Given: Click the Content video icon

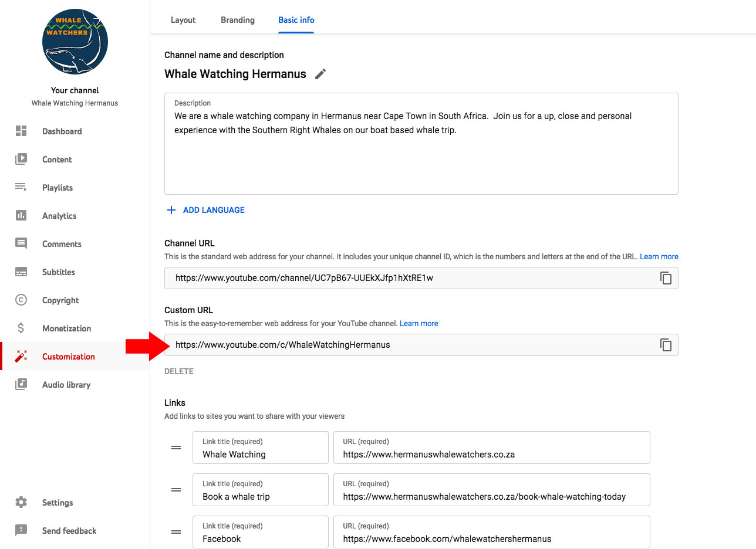Looking at the screenshot, I should [21, 159].
